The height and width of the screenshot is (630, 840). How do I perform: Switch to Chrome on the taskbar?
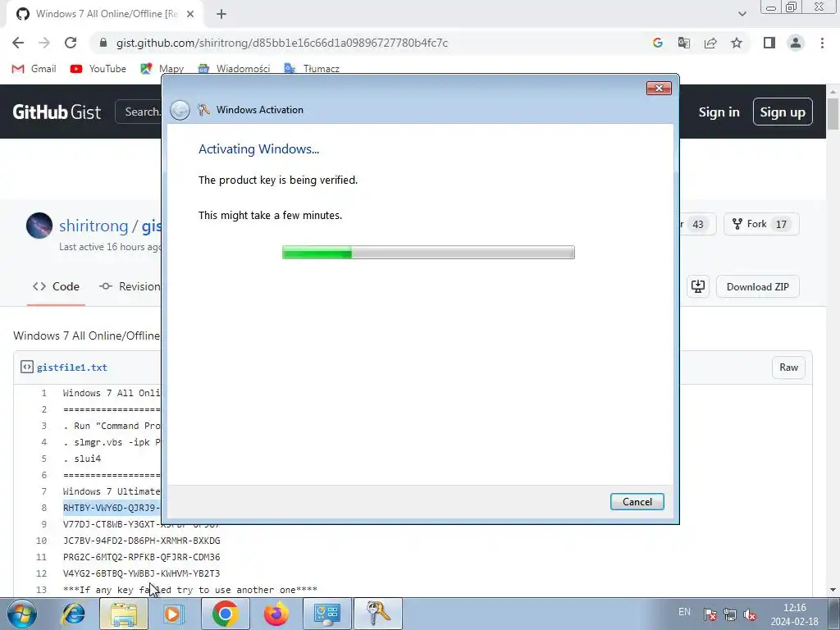(225, 614)
